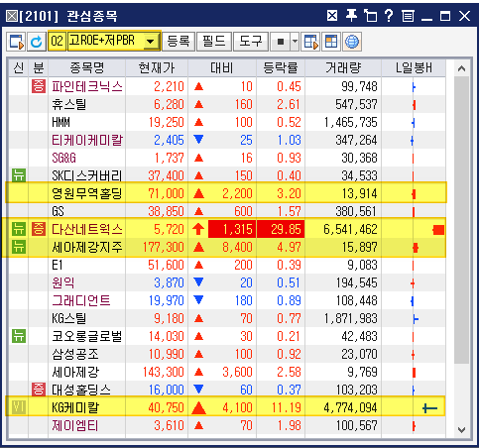The height and width of the screenshot is (448, 479).
Task: Select the 파인테크닉스 stock name
Action: click(x=87, y=86)
